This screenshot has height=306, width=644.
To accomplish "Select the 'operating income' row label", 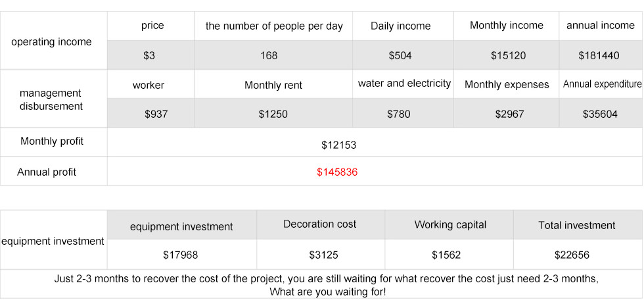I will coord(52,42).
